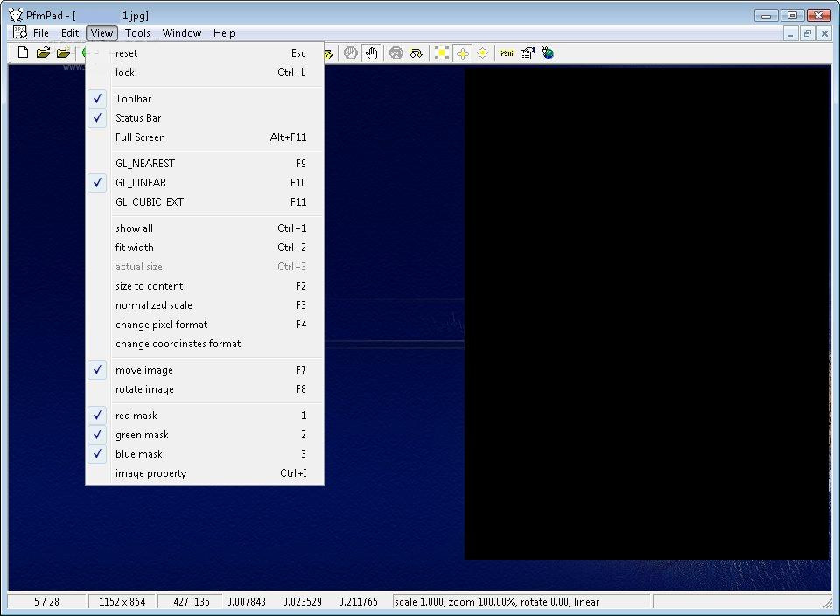This screenshot has height=616, width=840.
Task: Select the hand move image tool
Action: (372, 53)
